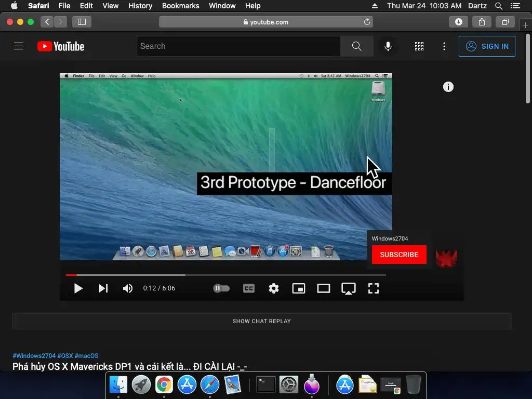This screenshot has width=532, height=399.
Task: Mute the video volume
Action: [x=128, y=288]
